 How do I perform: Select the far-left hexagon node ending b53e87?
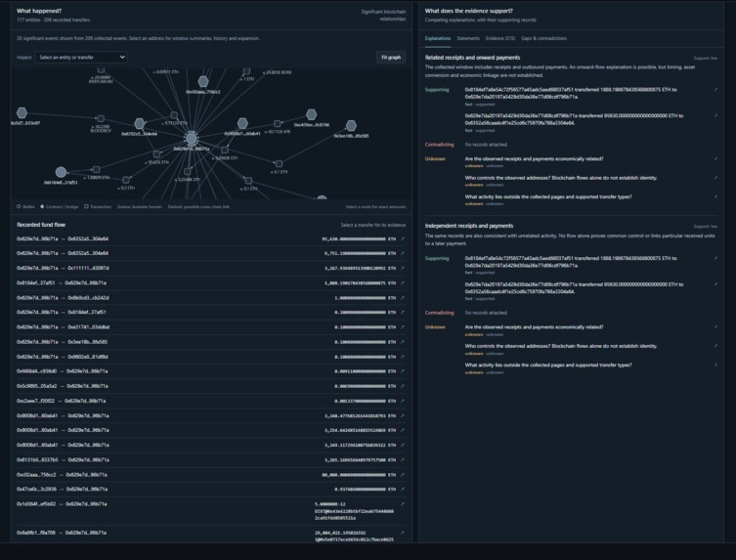pos(22,112)
